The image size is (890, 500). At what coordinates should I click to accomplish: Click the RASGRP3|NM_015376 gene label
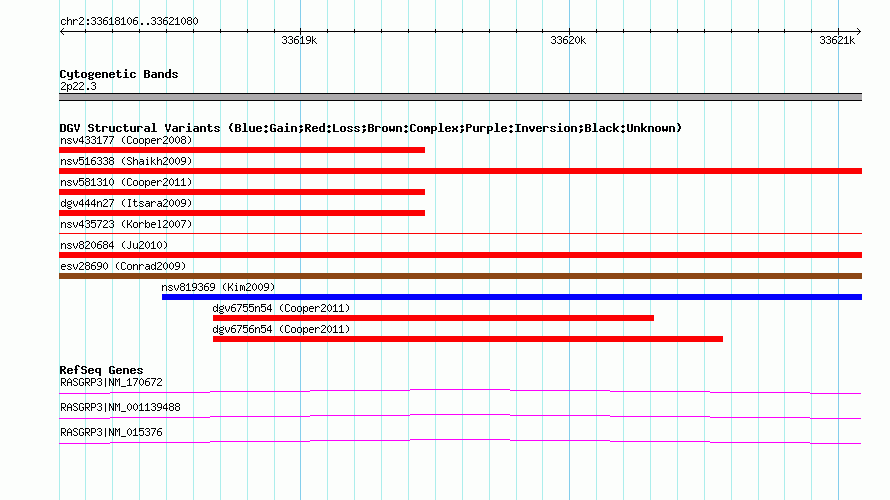111,432
